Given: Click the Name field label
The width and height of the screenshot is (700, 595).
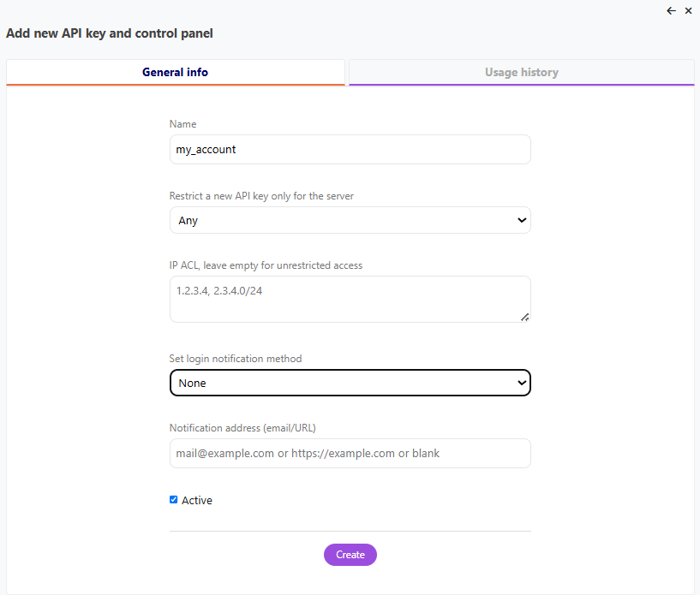Looking at the screenshot, I should coord(182,124).
